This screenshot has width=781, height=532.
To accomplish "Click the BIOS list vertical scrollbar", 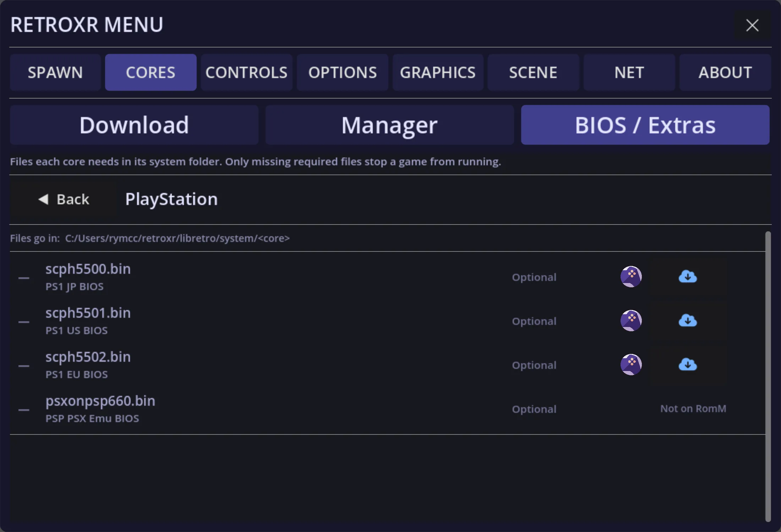I will coord(768,377).
